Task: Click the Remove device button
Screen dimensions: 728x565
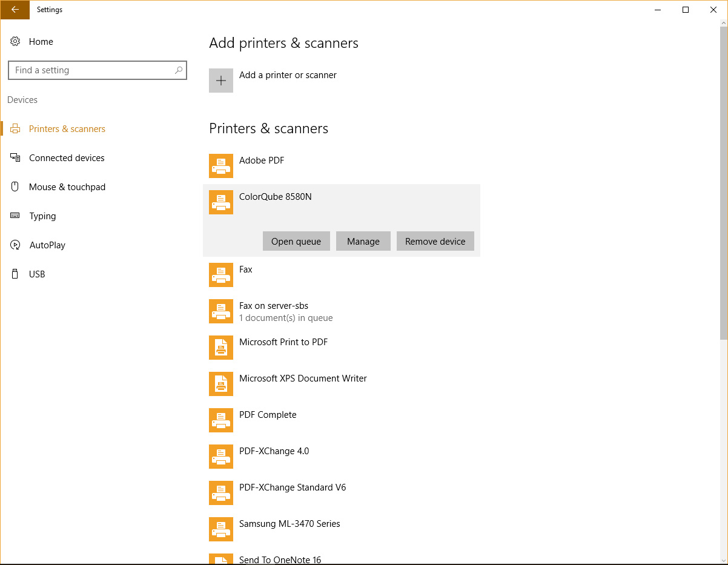Action: 435,241
